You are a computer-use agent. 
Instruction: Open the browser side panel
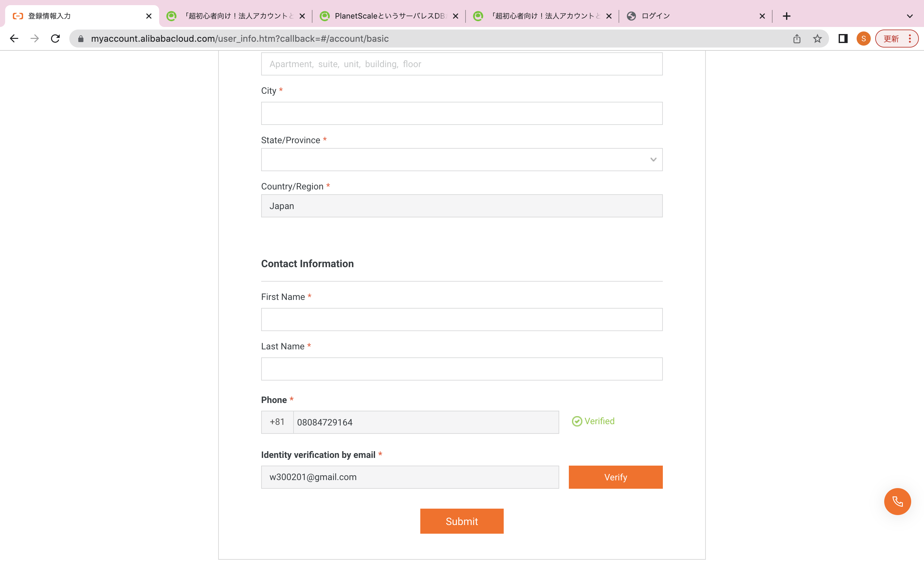[843, 39]
